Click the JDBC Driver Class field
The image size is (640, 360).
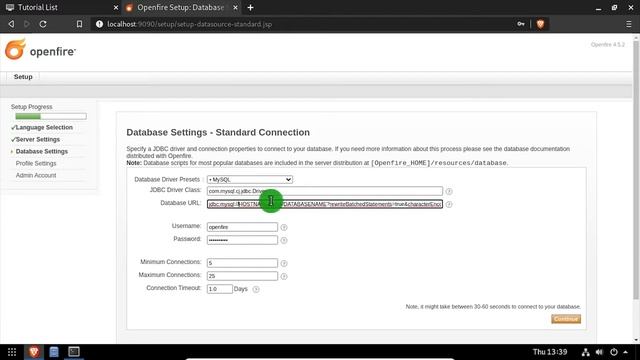pyautogui.click(x=324, y=191)
